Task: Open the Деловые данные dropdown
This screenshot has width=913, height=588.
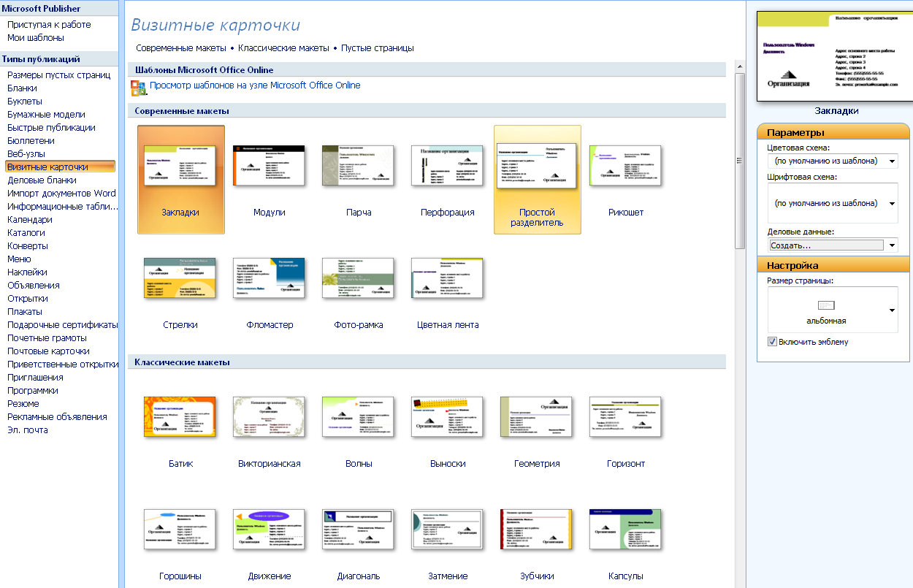Action: (833, 245)
